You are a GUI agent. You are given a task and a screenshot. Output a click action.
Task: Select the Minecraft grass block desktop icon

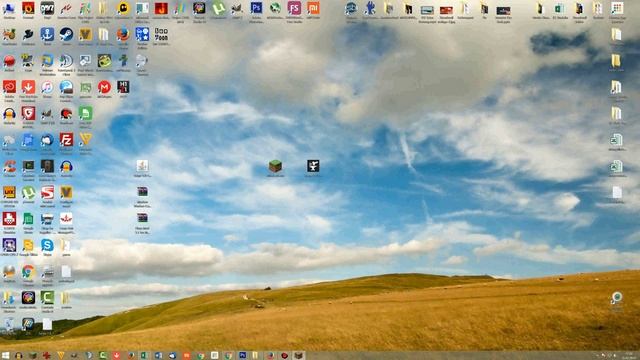276,166
